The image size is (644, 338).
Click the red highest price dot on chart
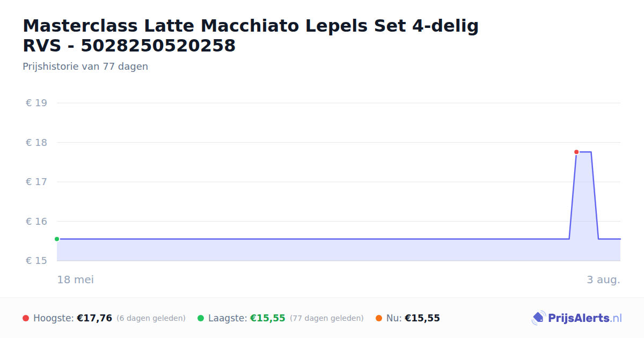click(x=576, y=152)
